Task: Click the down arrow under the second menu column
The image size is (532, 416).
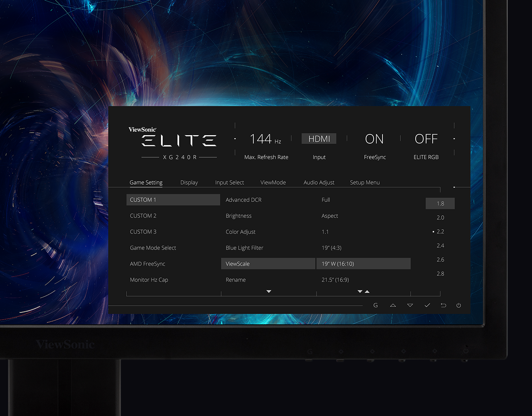Action: [269, 292]
